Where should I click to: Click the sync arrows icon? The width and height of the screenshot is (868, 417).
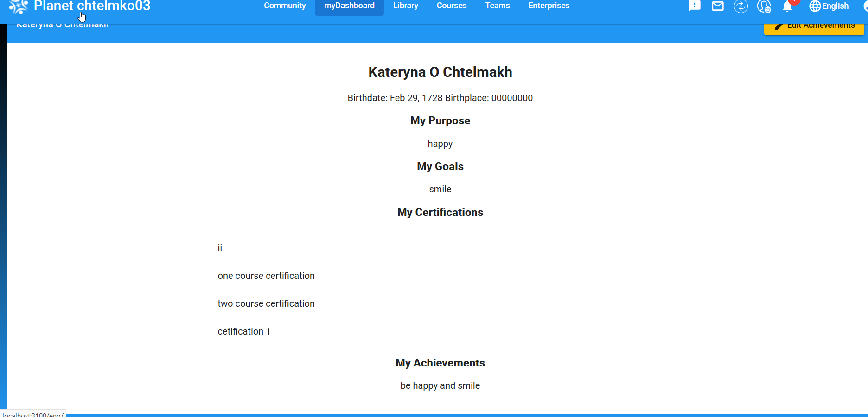pos(740,6)
